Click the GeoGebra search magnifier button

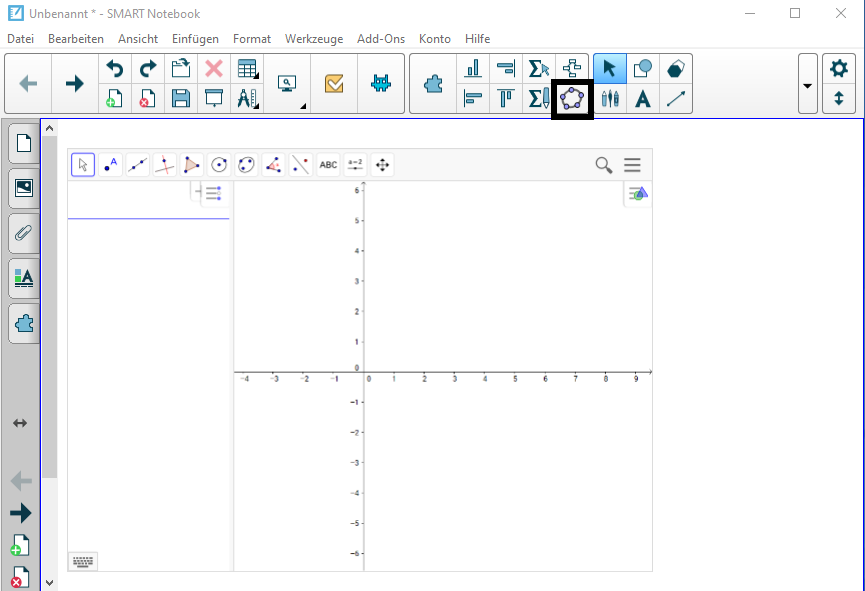click(604, 165)
